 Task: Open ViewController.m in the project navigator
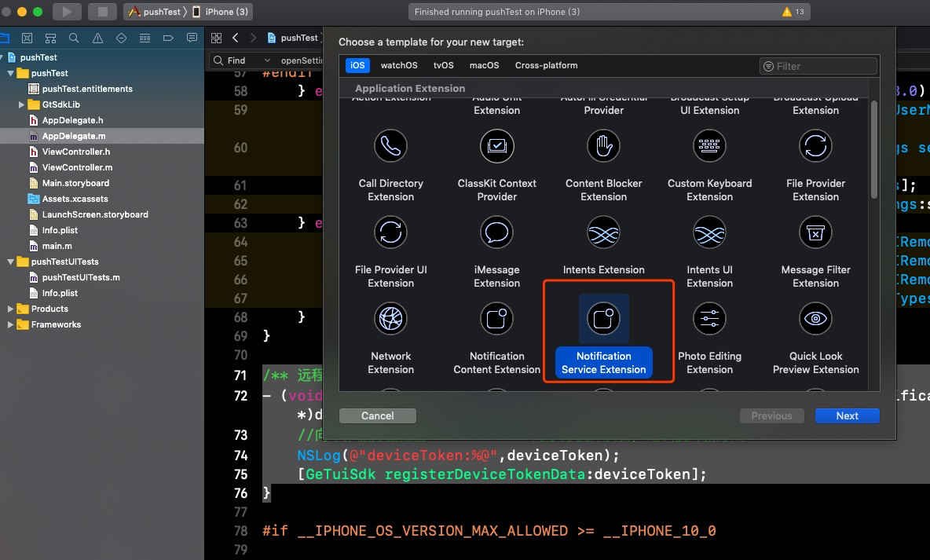click(76, 167)
